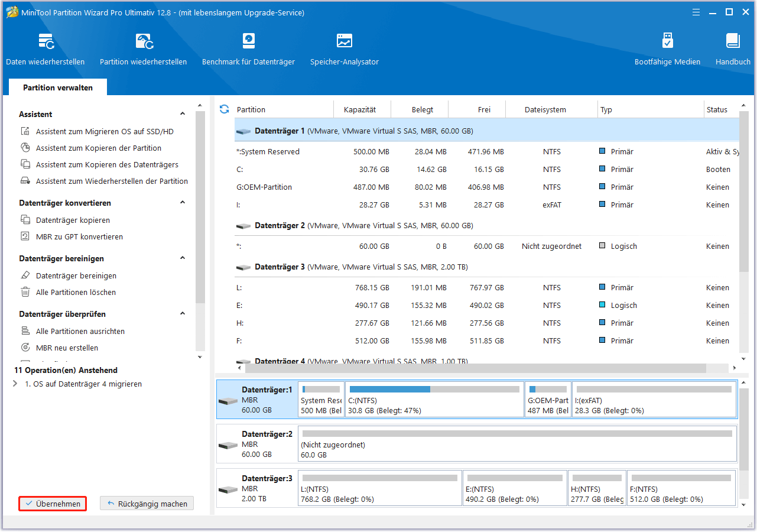Select Datenträger:3 icon in disk map
This screenshot has width=757, height=532.
228,489
